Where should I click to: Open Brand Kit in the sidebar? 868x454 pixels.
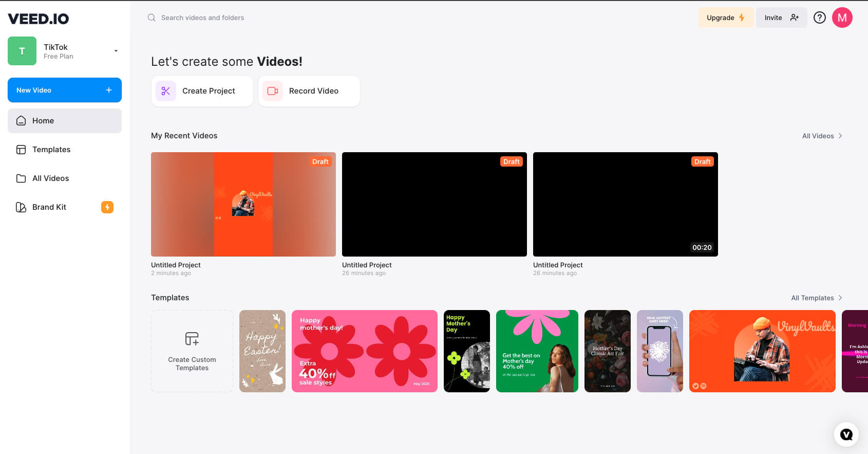(65, 207)
